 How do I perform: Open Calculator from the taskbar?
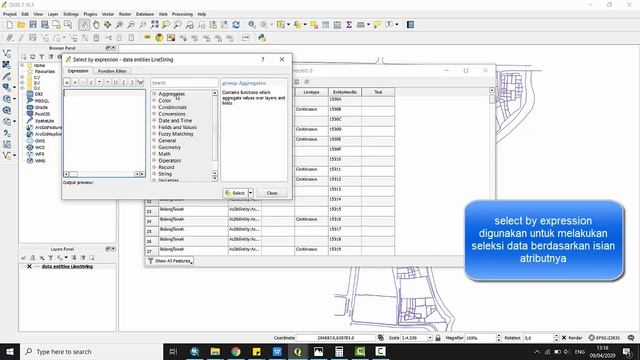[339, 351]
